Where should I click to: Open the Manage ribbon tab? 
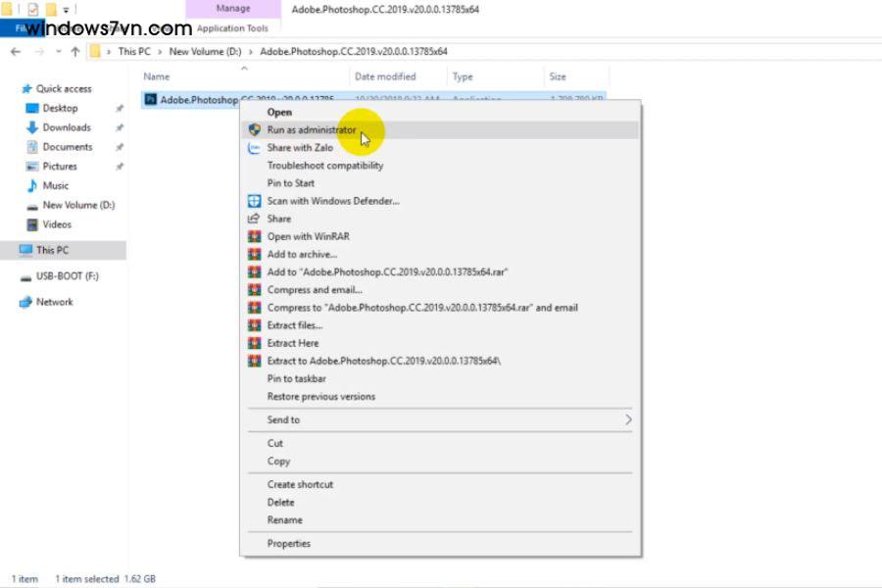[x=233, y=9]
